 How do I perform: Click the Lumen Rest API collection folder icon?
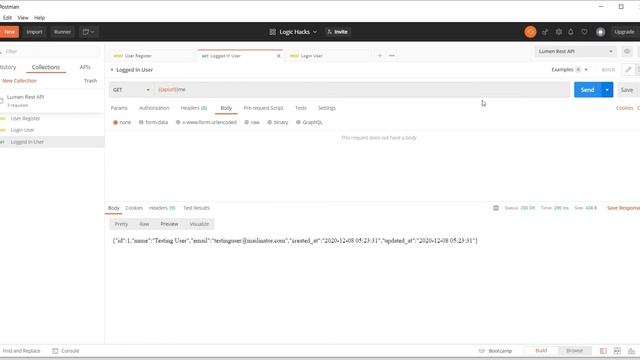2,101
